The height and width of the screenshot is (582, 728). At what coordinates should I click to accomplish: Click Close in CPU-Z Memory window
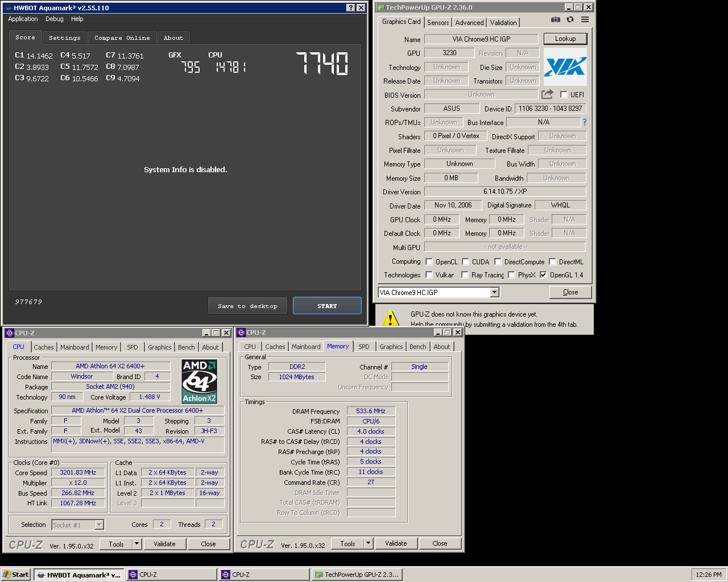tap(440, 543)
